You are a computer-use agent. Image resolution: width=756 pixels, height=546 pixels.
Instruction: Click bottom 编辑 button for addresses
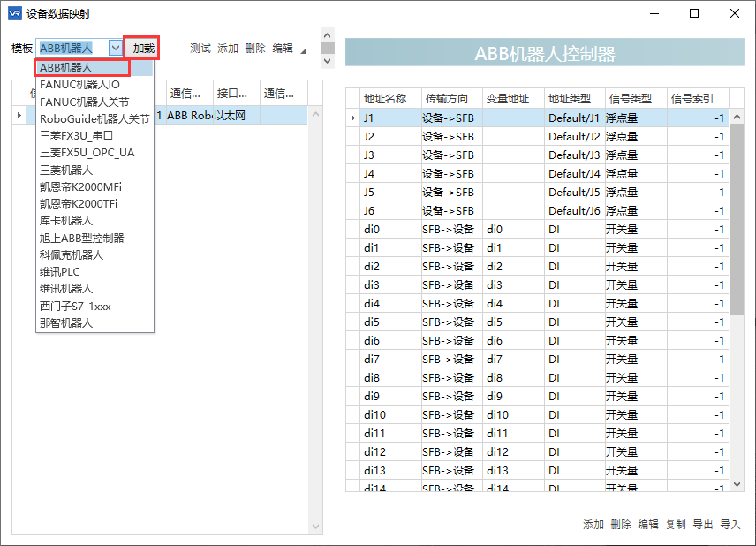[x=648, y=524]
